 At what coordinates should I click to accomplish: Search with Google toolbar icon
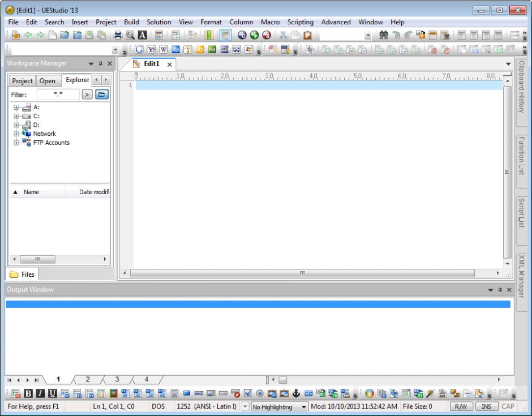coord(139,50)
